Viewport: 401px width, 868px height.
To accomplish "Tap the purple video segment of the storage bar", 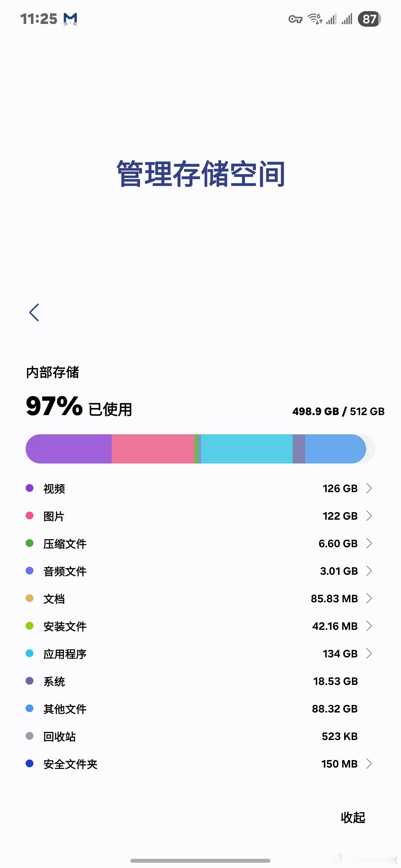I will (69, 449).
